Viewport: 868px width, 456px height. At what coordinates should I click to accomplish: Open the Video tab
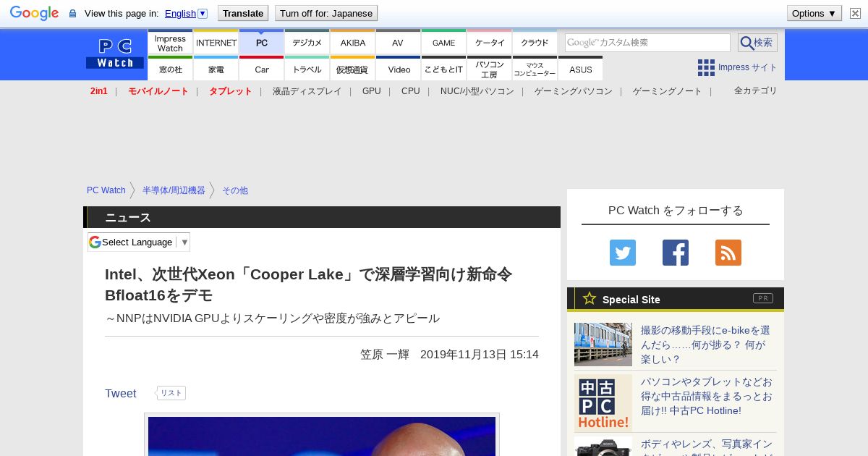pos(398,69)
